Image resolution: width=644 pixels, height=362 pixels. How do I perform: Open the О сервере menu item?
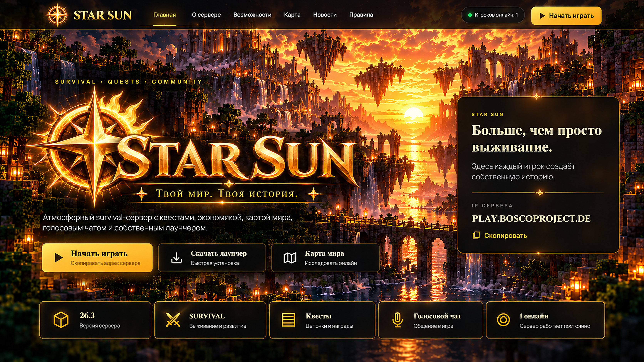206,15
